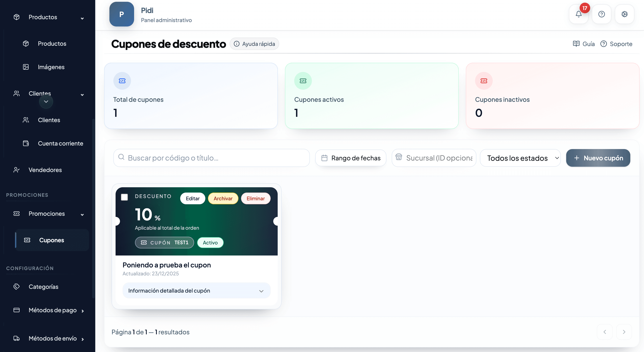Click the Eliminar button on the coupon
The image size is (644, 352).
pyautogui.click(x=255, y=198)
